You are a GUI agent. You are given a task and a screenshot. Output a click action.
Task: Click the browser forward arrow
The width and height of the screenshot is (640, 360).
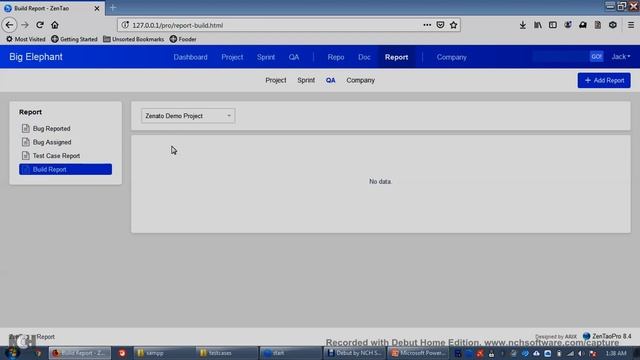pos(25,25)
